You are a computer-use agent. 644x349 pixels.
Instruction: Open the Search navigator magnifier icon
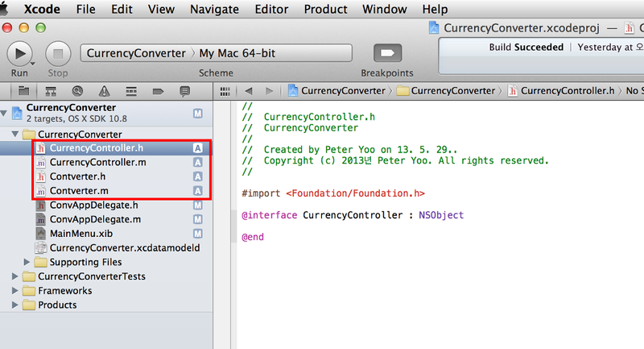[77, 90]
